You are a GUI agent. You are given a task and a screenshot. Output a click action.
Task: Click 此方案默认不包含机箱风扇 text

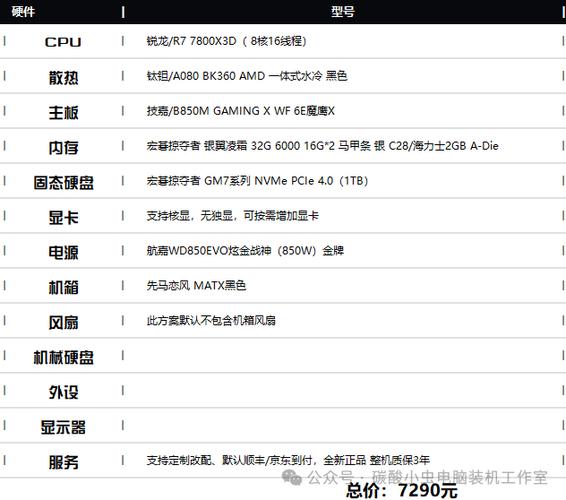211,321
